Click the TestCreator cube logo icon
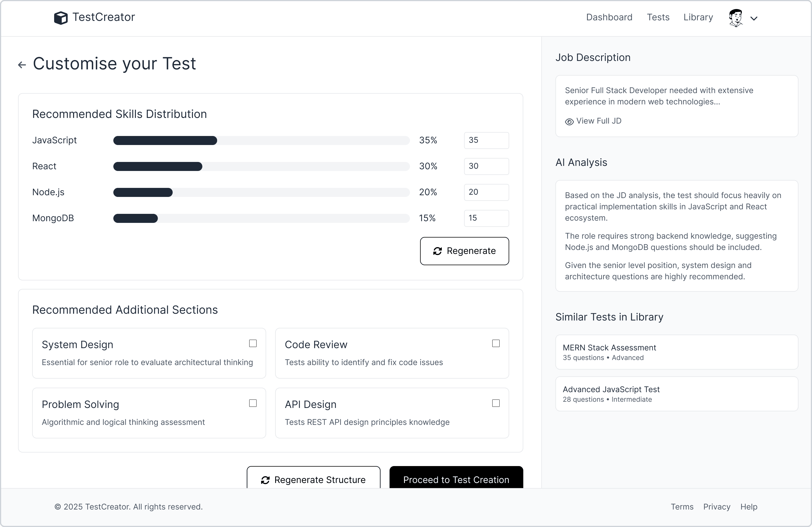 pos(61,18)
